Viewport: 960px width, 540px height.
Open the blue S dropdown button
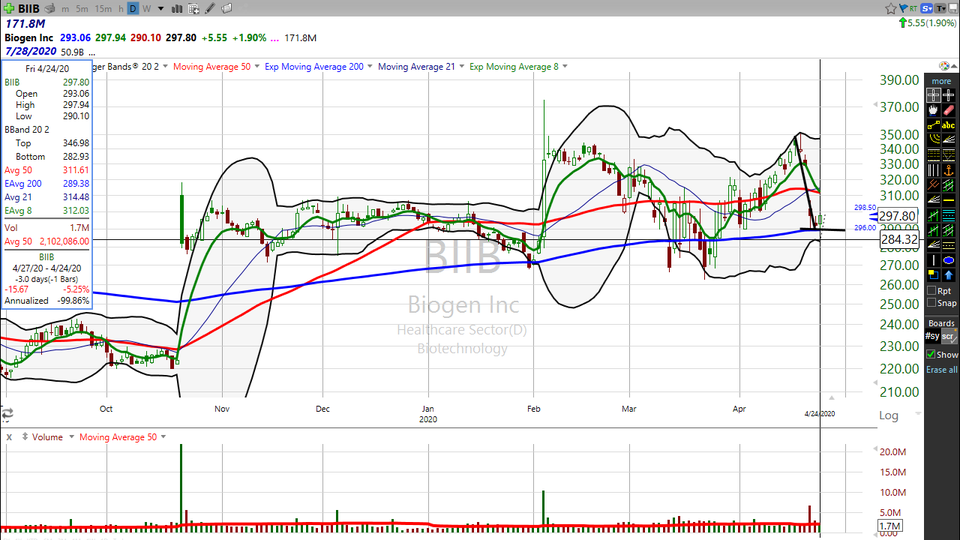926,9
